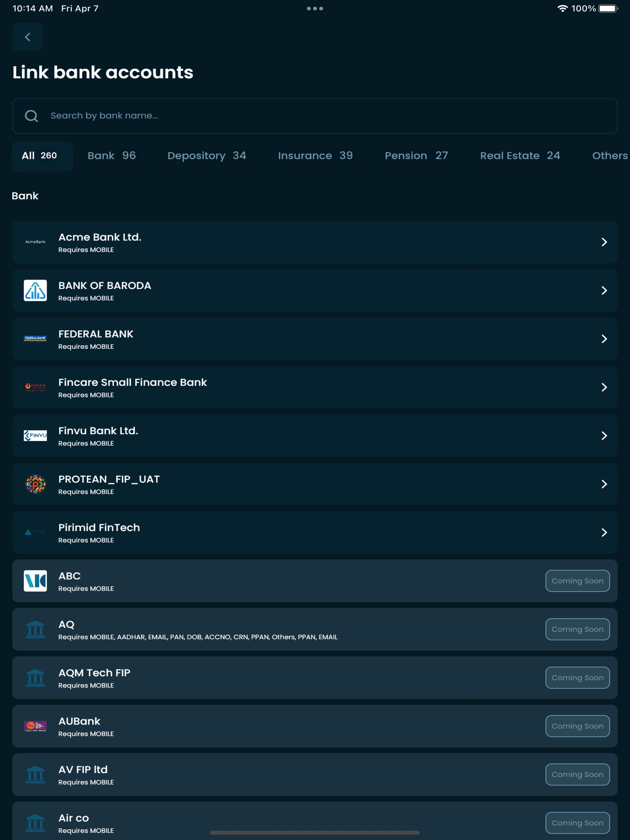Show the Insurance 39 tab
630x840 pixels.
(315, 156)
